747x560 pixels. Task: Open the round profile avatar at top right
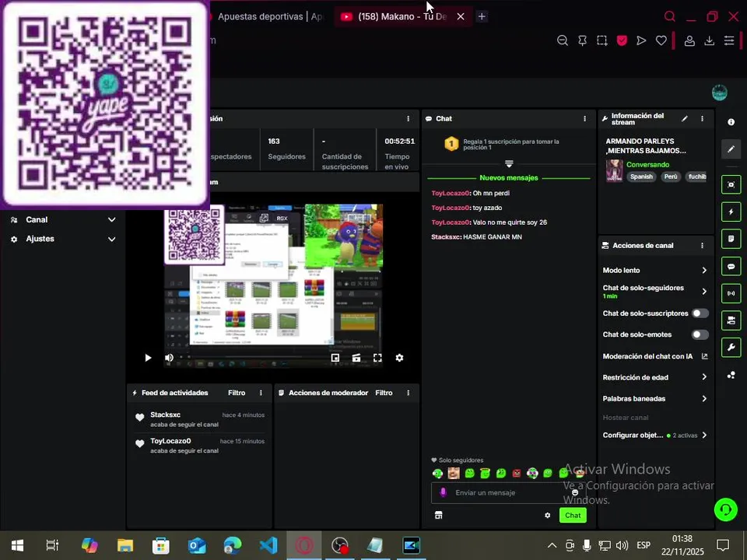click(x=719, y=93)
